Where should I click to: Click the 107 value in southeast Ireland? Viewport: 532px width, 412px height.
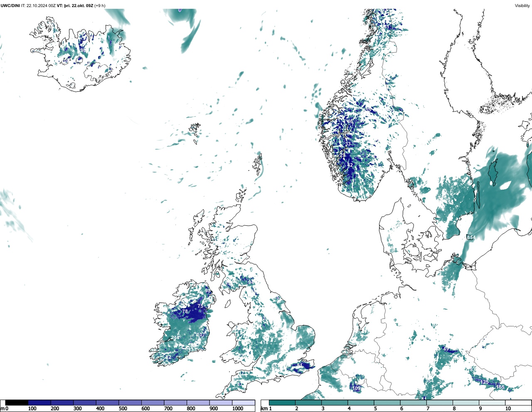[x=201, y=335]
